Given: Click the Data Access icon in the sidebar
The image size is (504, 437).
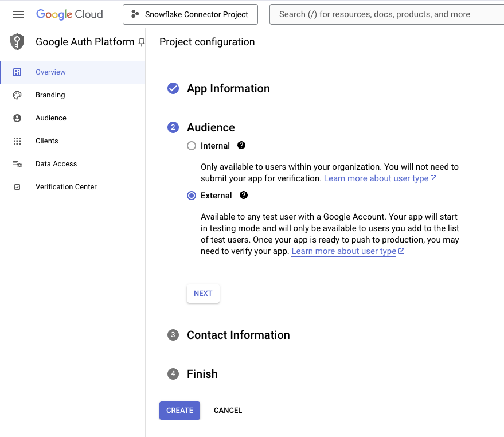Looking at the screenshot, I should (x=17, y=164).
